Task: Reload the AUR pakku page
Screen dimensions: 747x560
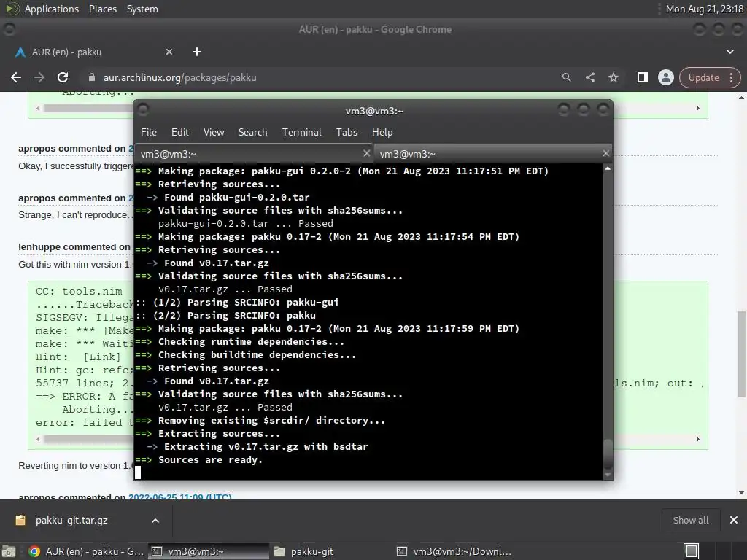Action: click(63, 77)
